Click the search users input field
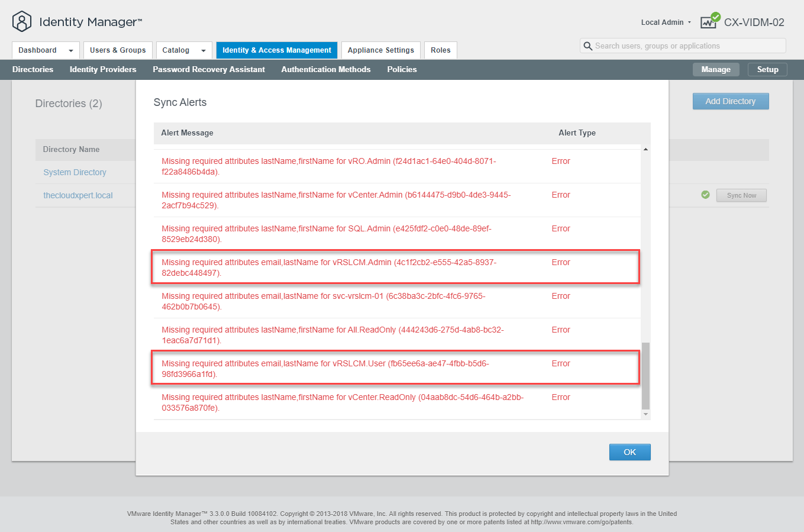804x532 pixels. 686,46
